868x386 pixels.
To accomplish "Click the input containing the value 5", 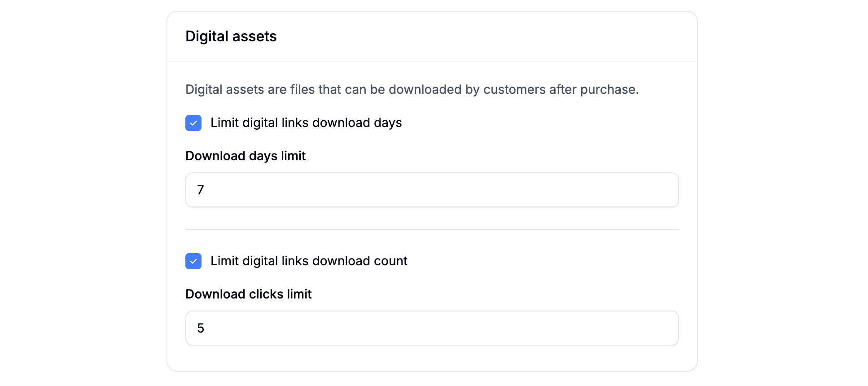I will [x=431, y=328].
